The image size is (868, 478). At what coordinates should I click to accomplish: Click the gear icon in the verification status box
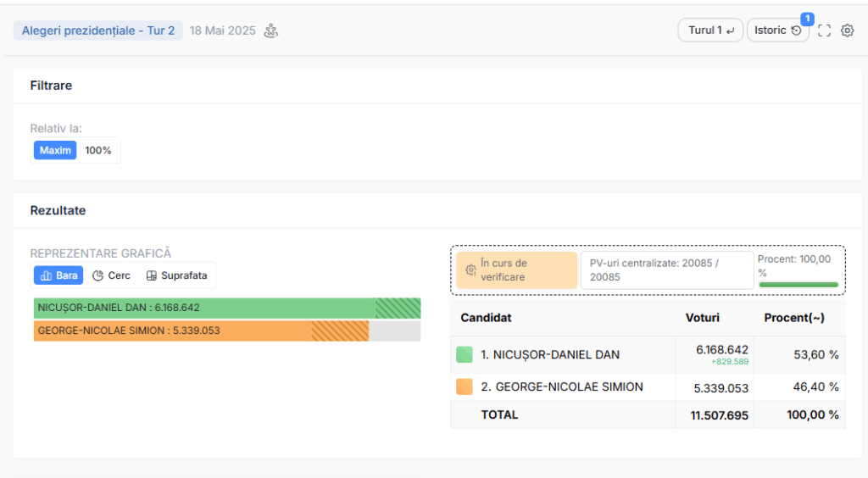coord(470,270)
